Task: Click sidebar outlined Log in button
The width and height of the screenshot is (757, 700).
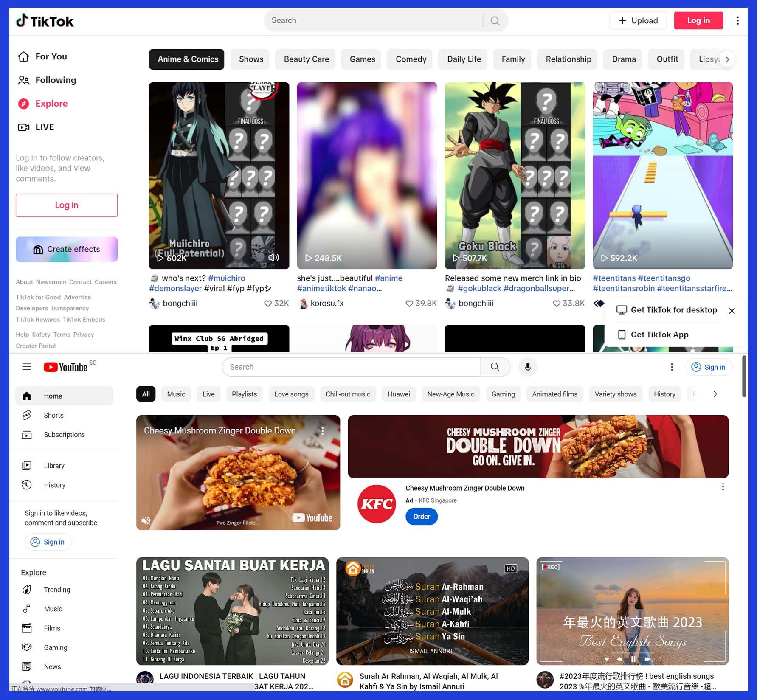Action: click(x=67, y=205)
